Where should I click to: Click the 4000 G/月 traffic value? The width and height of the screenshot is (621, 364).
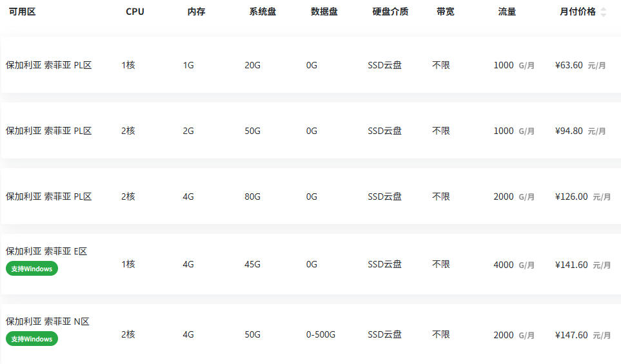(514, 265)
